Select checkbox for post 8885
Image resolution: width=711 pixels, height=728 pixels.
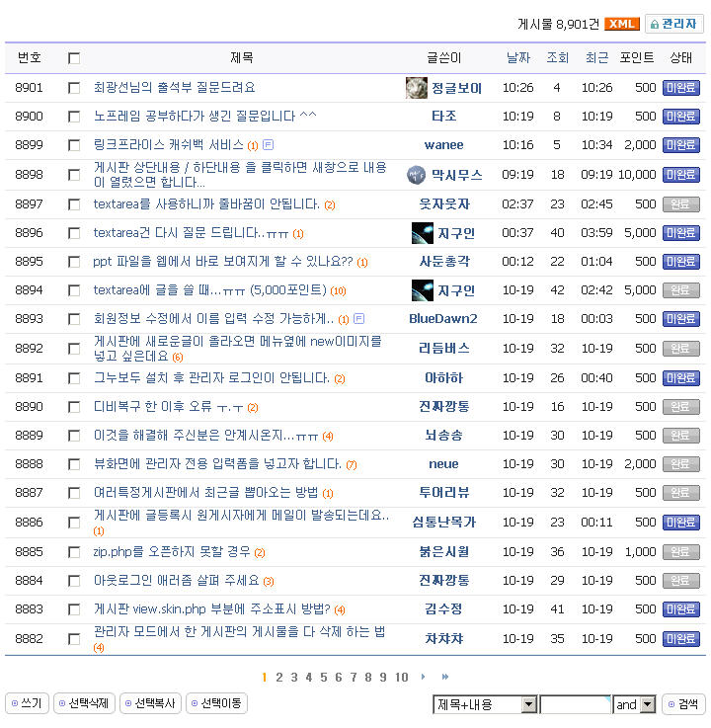74,552
